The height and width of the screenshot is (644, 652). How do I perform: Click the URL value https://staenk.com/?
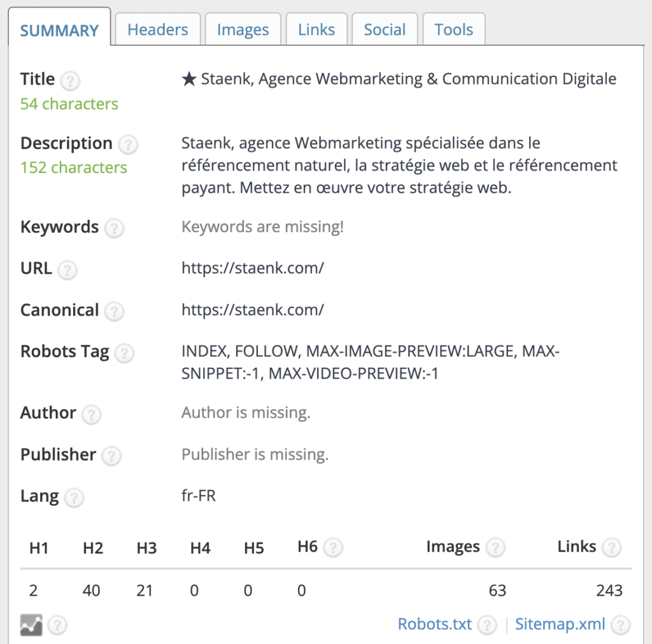(x=253, y=269)
